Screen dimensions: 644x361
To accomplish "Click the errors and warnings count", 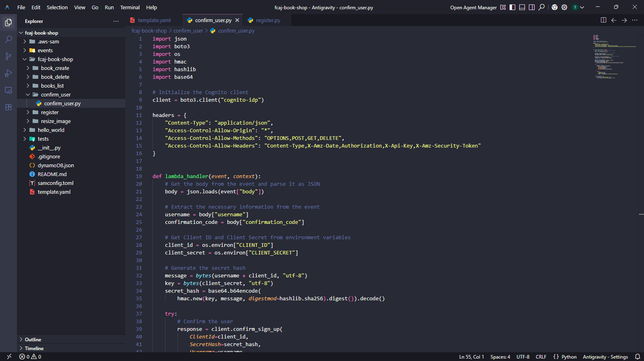I will [30, 357].
